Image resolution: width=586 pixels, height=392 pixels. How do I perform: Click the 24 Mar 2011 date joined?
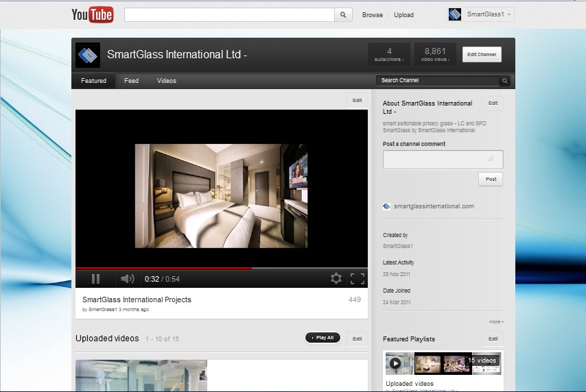[x=397, y=302]
